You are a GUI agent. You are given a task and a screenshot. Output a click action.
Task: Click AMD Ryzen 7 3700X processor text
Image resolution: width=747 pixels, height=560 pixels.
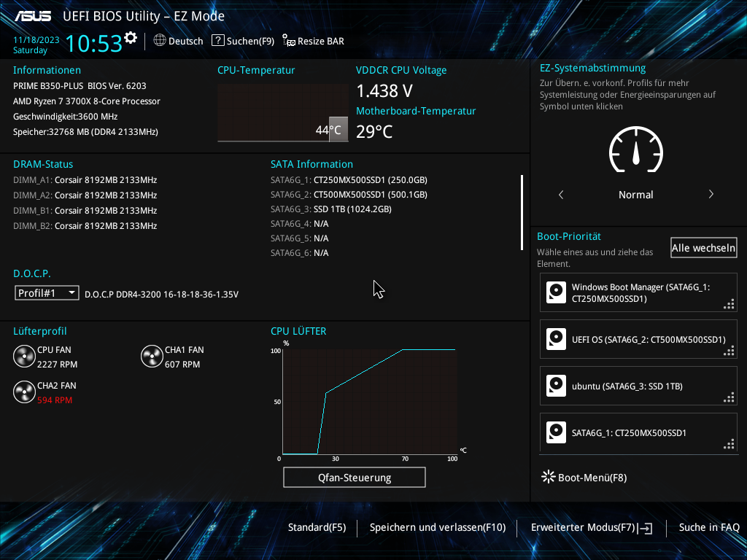(87, 101)
